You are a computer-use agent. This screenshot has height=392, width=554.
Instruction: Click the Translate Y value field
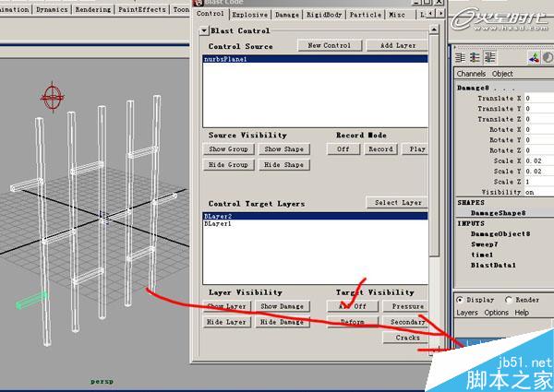click(x=539, y=109)
